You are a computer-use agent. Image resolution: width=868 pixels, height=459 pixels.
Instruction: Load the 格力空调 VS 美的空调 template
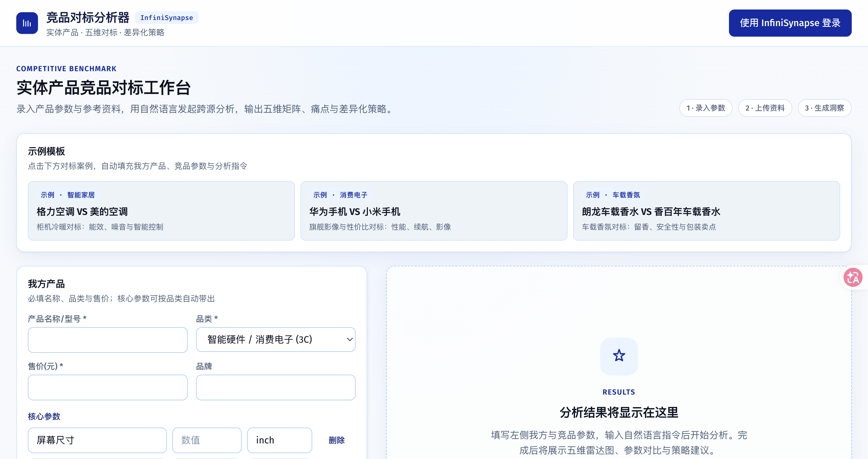(161, 211)
